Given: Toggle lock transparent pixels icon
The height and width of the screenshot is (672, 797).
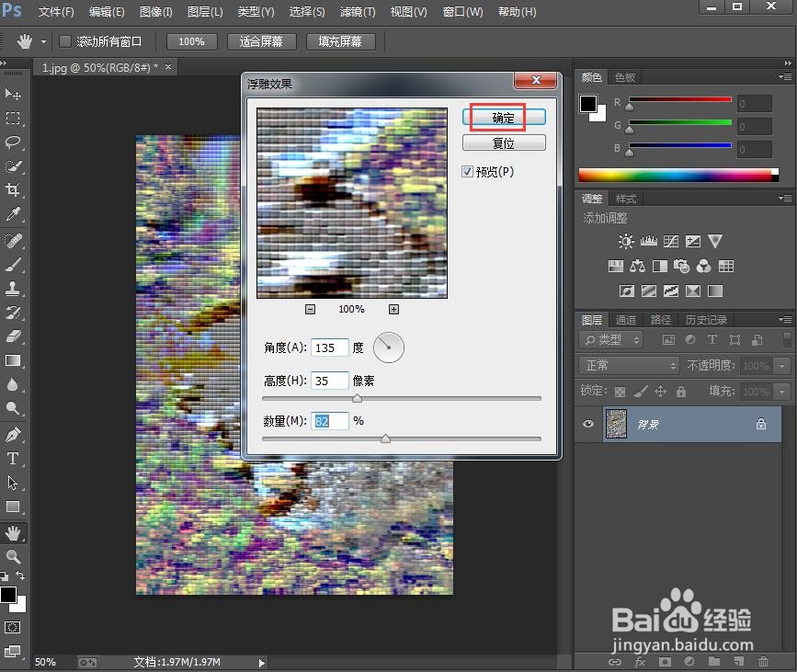Looking at the screenshot, I should (x=620, y=392).
